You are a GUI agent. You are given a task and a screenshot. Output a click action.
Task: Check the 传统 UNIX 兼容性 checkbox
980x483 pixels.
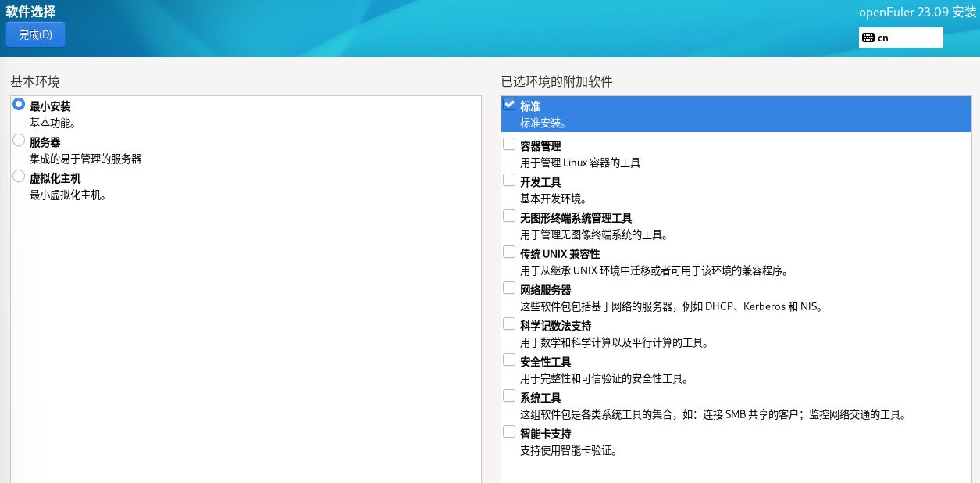pos(509,252)
